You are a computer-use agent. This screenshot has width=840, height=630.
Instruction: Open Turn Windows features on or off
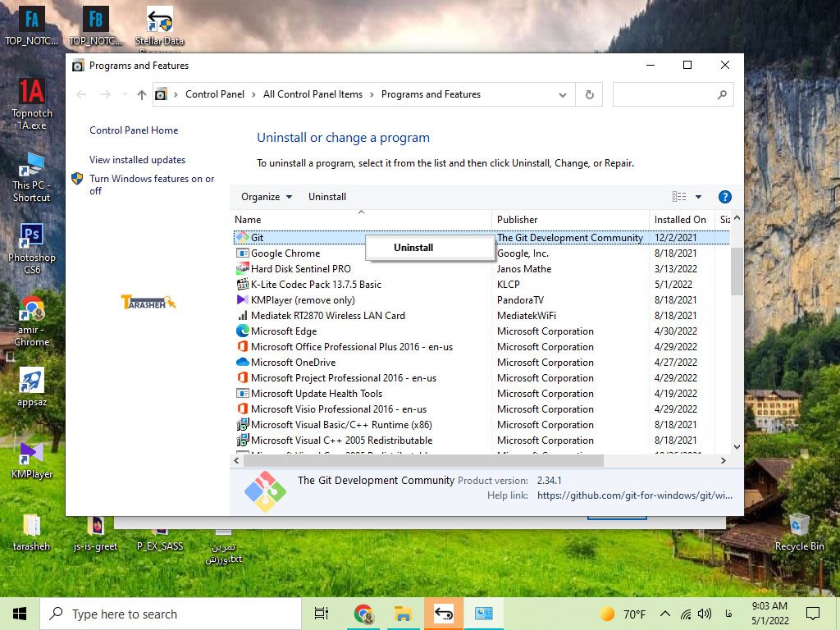click(x=152, y=185)
